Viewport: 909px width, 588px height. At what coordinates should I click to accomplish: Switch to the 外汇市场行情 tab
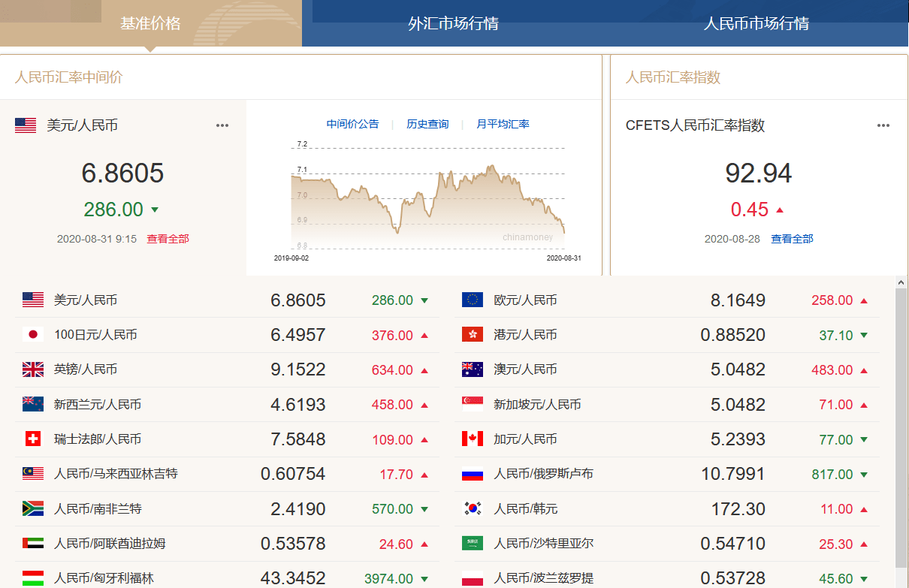click(x=453, y=23)
